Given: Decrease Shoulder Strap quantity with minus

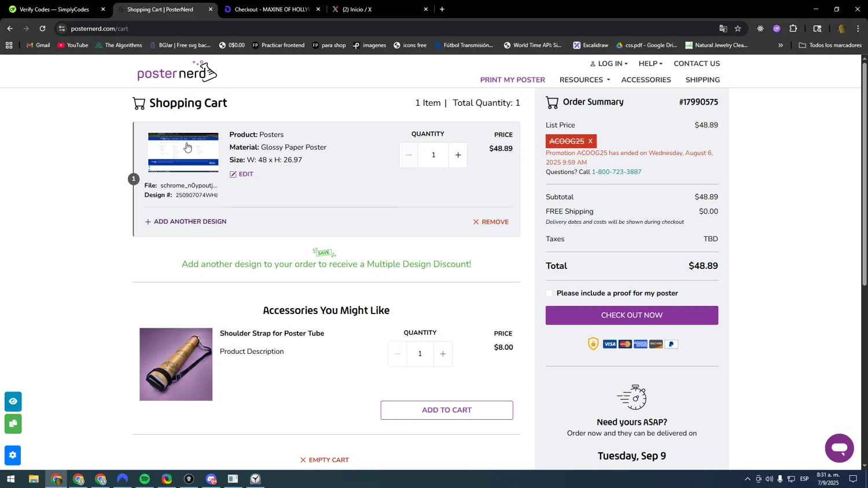Looking at the screenshot, I should click(x=397, y=354).
